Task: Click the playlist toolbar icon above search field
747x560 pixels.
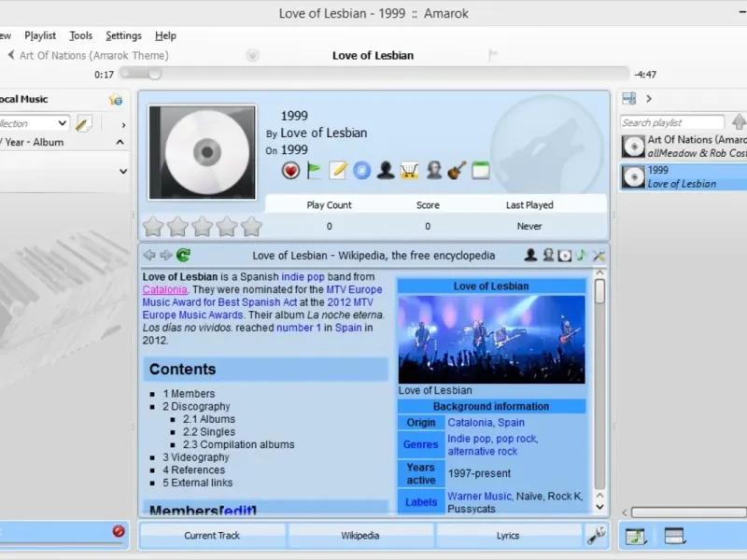Action: click(x=629, y=99)
